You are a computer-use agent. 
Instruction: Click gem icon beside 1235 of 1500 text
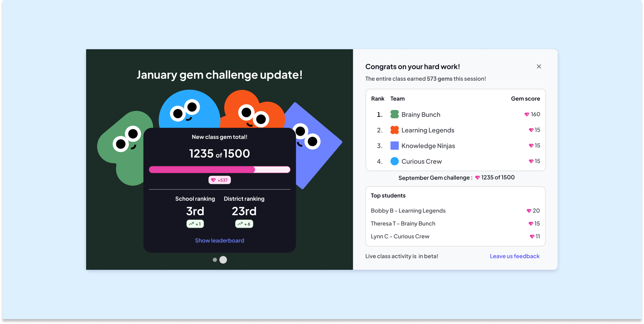[477, 178]
